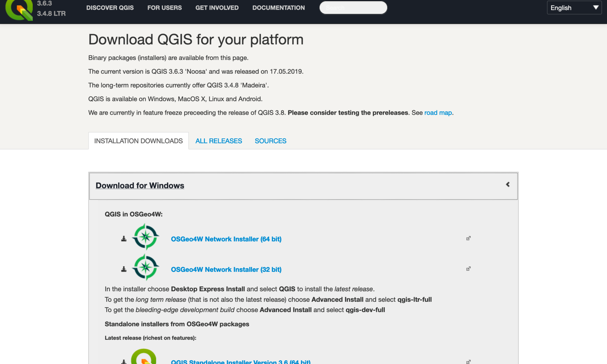Image resolution: width=607 pixels, height=364 pixels.
Task: Click the OSGeo4W compass logo for the 64 bit installer
Action: point(146,237)
